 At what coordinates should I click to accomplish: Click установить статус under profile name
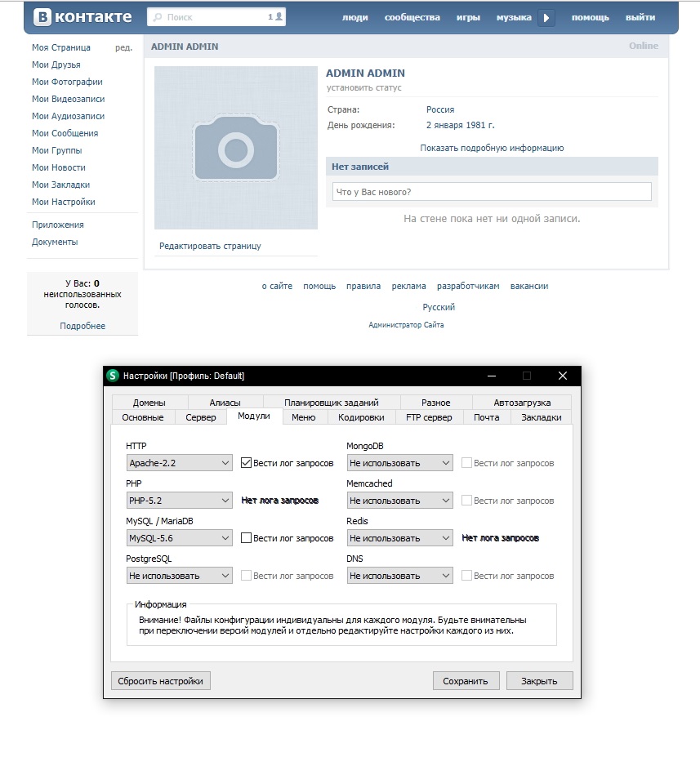point(364,87)
